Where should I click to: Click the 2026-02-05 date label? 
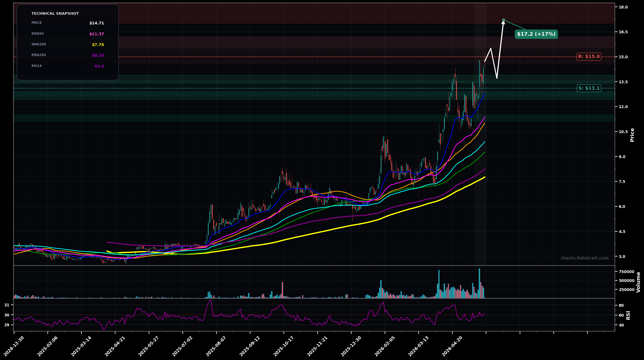click(385, 346)
